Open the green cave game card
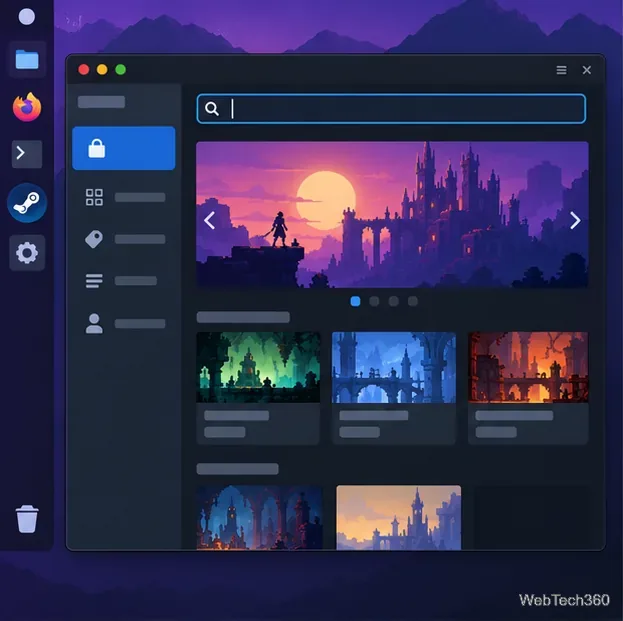This screenshot has height=621, width=623. point(258,388)
